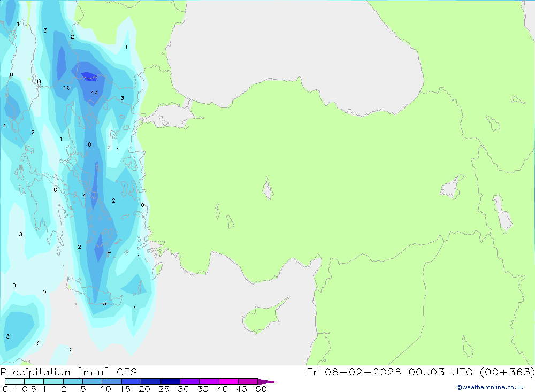Select the 5–10 mm legend color box
535x392 pixels.
(x=93, y=381)
